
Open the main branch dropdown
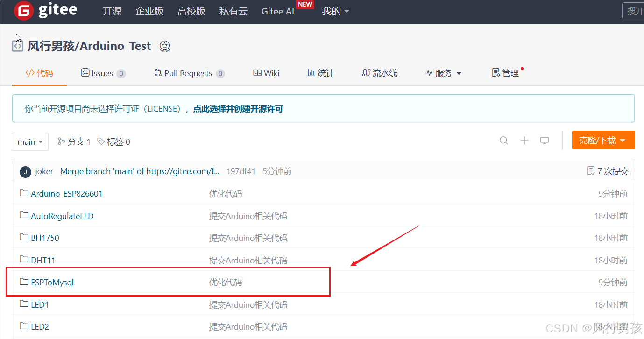(30, 141)
